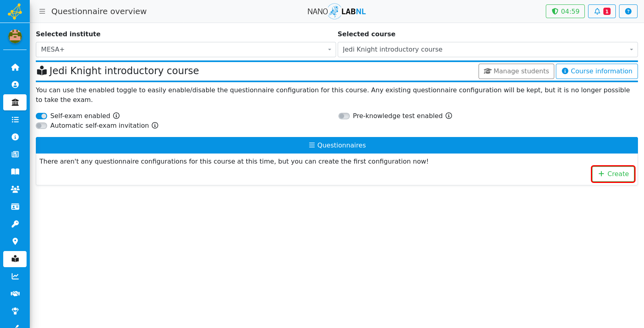Enable the Pre-knowledge test toggle

tap(344, 116)
